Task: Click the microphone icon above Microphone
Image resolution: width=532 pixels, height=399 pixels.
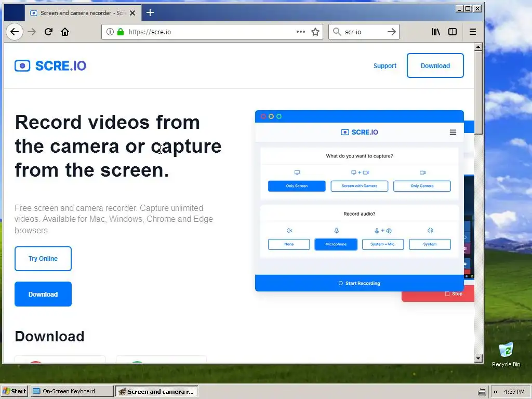Action: 336,231
